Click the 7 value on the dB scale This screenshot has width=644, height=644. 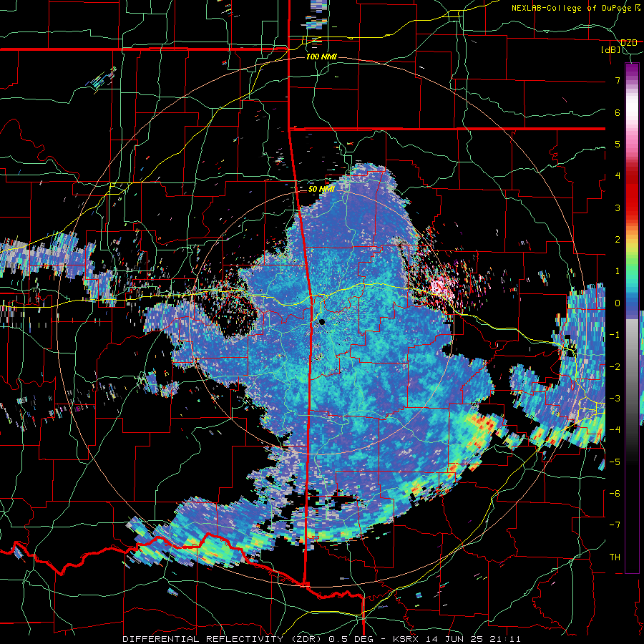tap(618, 80)
